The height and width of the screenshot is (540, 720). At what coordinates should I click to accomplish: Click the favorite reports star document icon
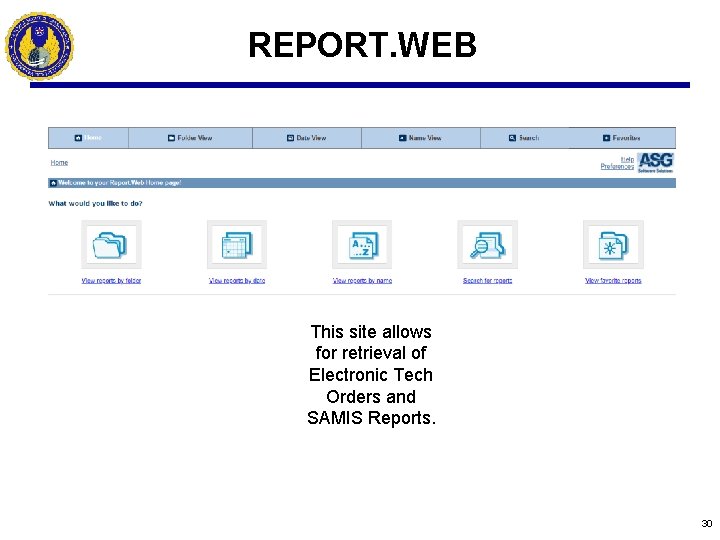coord(613,245)
